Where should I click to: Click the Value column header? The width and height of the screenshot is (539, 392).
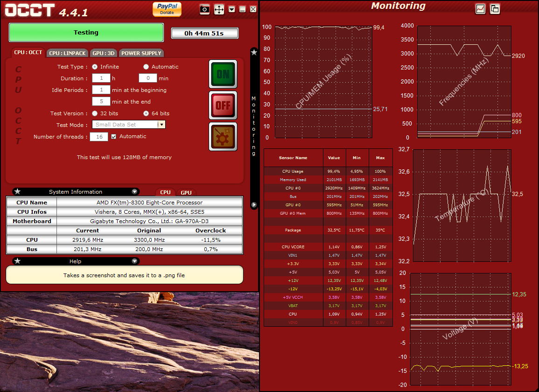(x=334, y=157)
